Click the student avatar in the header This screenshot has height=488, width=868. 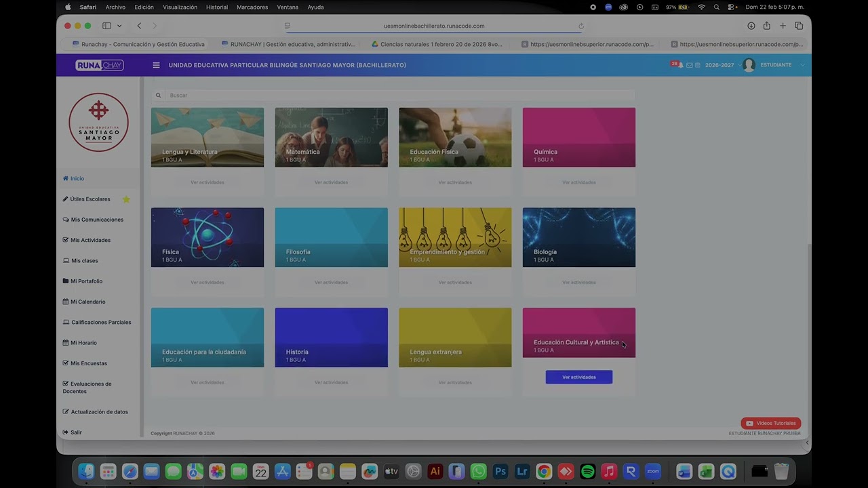[749, 65]
